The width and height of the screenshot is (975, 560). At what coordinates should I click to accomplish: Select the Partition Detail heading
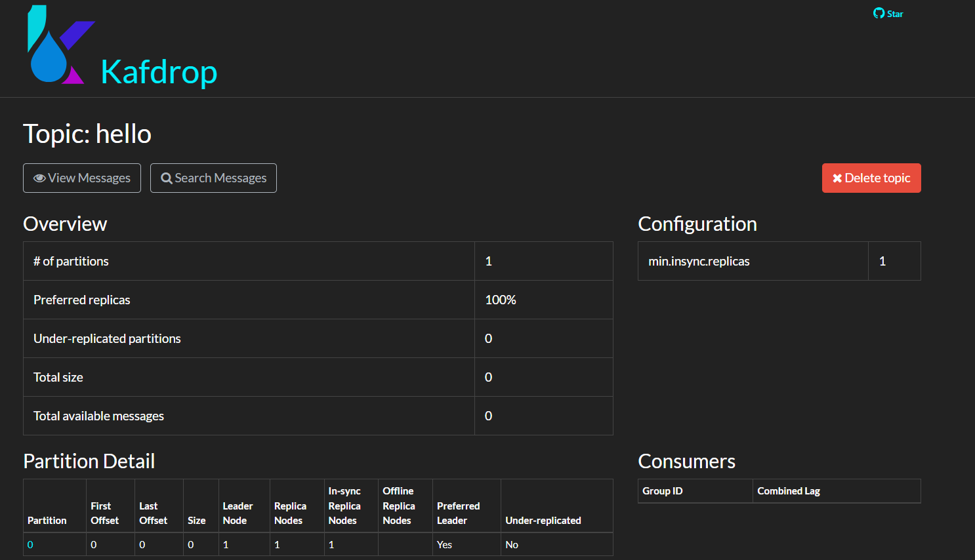(89, 461)
